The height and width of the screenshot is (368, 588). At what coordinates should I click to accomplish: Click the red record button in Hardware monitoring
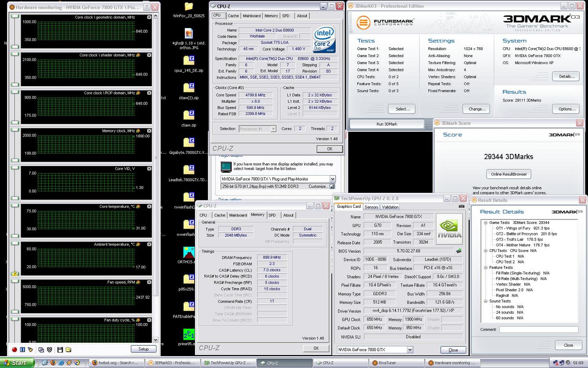click(x=15, y=350)
